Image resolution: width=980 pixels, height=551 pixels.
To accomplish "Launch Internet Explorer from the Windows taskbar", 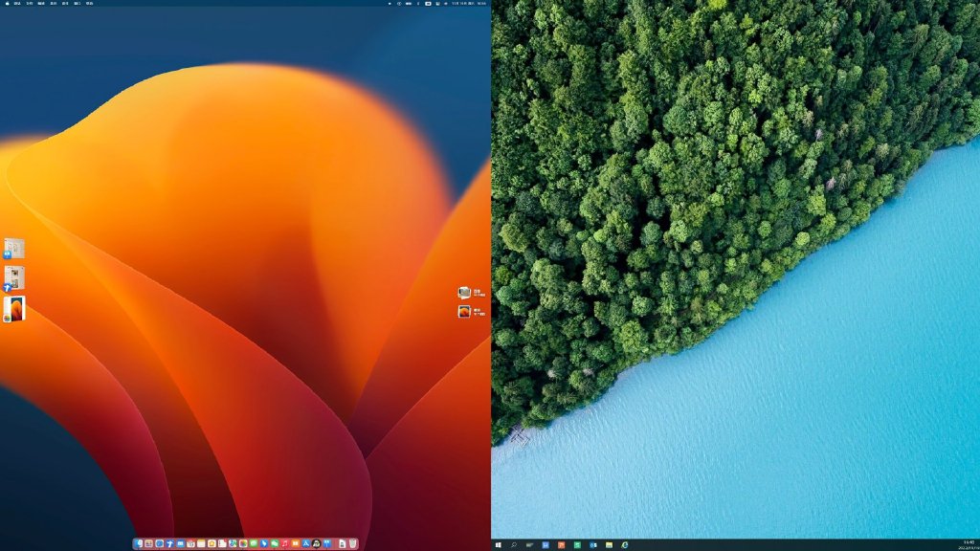I will point(624,544).
